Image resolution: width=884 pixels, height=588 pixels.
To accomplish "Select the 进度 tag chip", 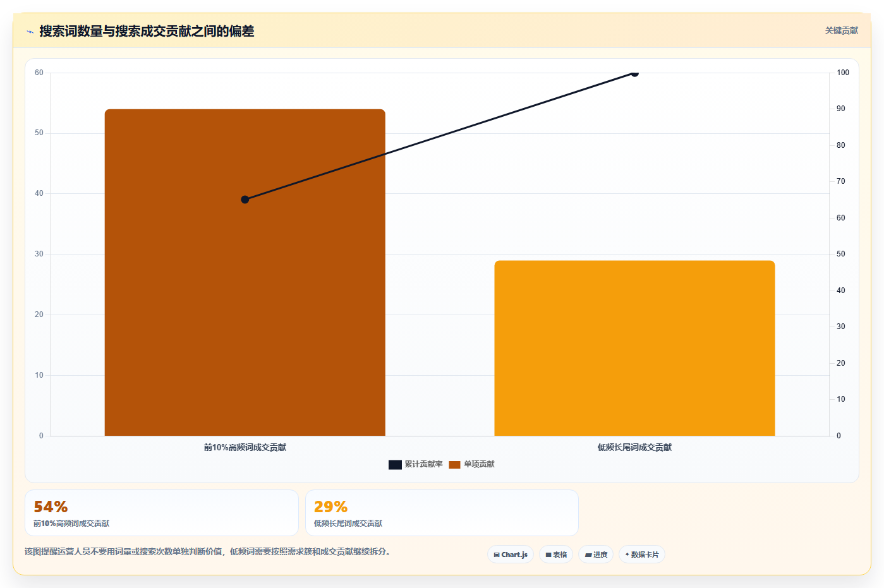I will (596, 555).
